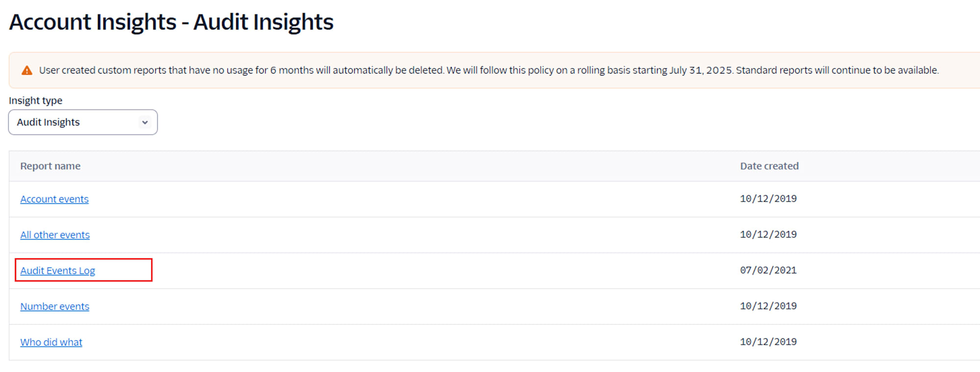The width and height of the screenshot is (980, 372).
Task: Click empty space in Who did what row
Action: 392,342
